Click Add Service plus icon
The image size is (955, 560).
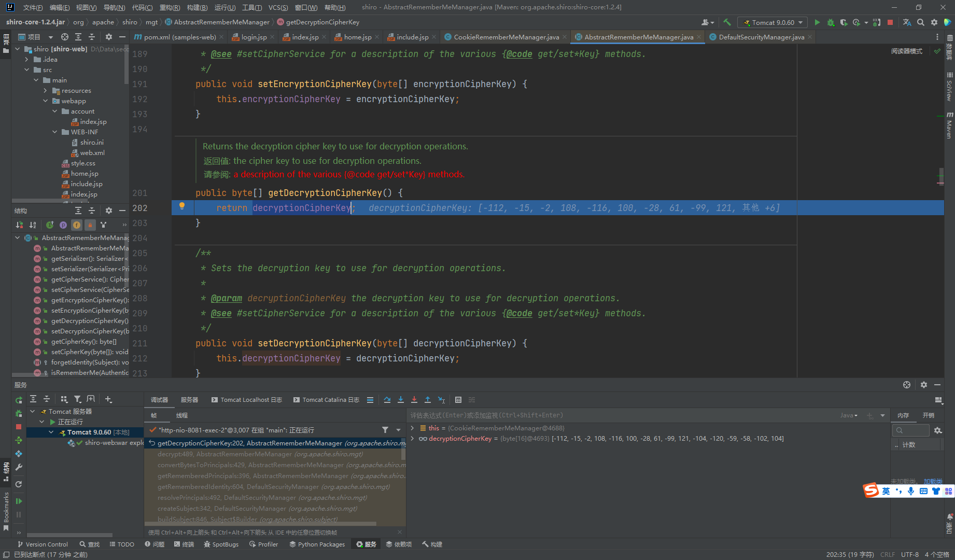108,399
